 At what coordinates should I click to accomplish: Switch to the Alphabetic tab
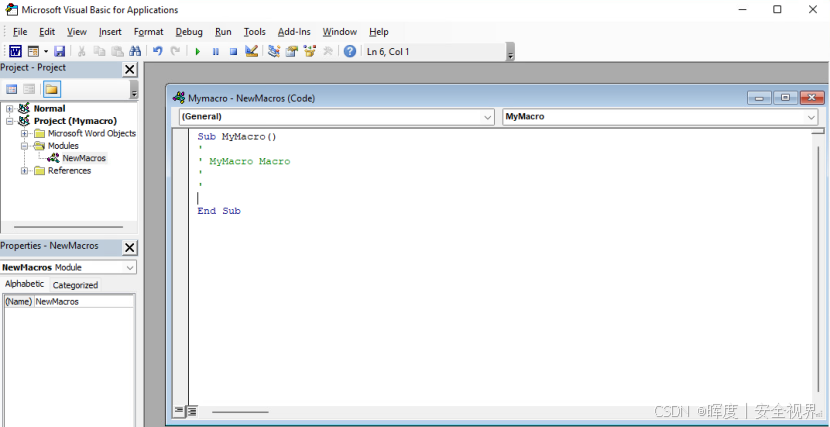(x=24, y=284)
